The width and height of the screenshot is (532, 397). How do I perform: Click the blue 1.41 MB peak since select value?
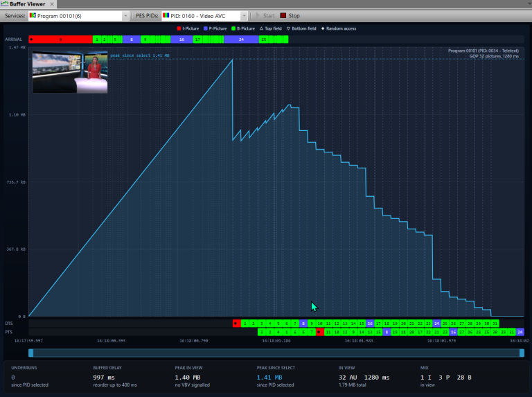pos(269,378)
